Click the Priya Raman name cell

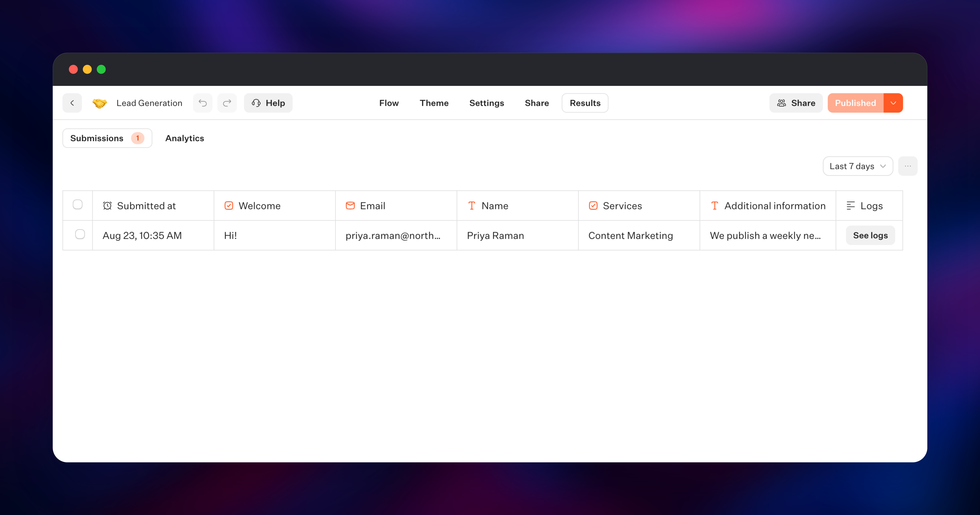(518, 235)
